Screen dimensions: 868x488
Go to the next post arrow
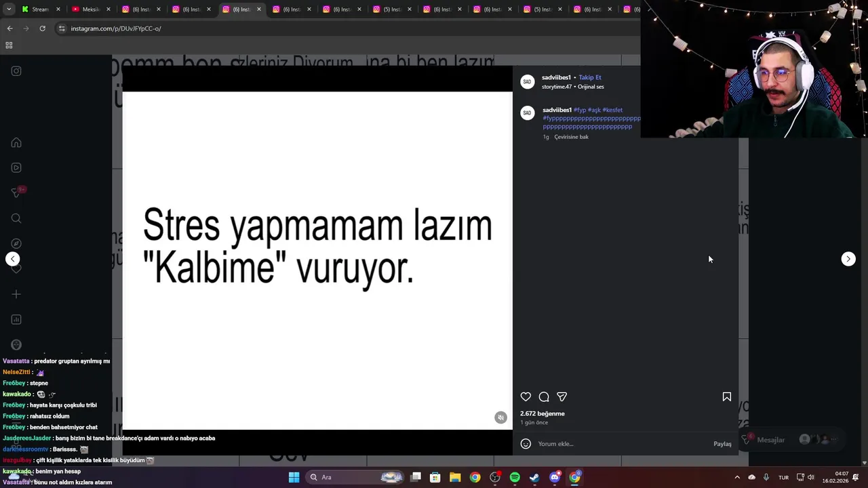pyautogui.click(x=848, y=259)
